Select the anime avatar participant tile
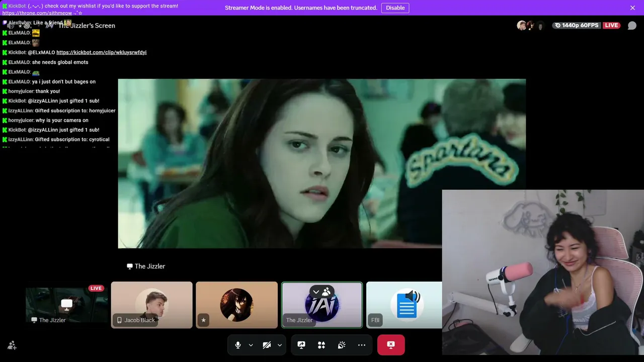This screenshot has width=644, height=362. [236, 305]
